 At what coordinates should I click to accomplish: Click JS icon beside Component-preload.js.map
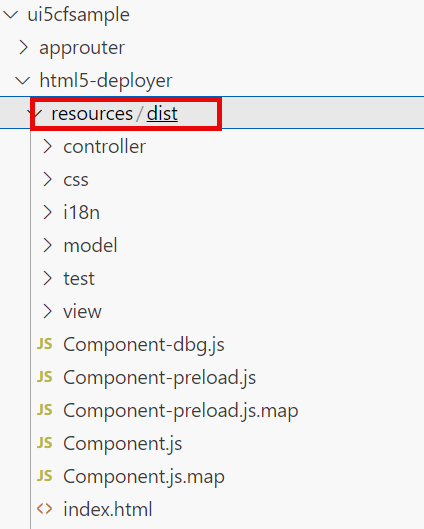click(x=45, y=410)
